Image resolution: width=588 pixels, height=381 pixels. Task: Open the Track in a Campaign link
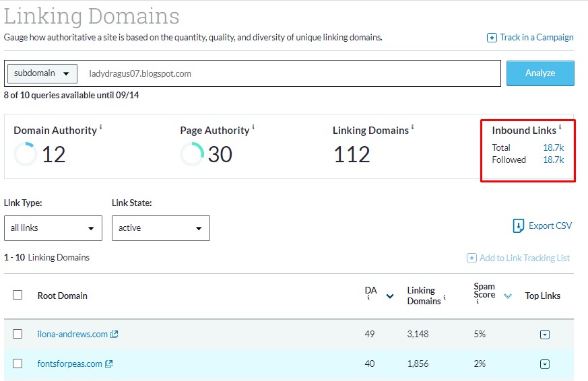536,38
